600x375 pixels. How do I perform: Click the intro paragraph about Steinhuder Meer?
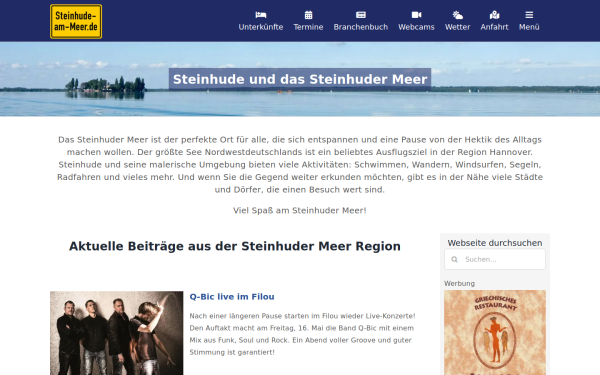[x=300, y=165]
